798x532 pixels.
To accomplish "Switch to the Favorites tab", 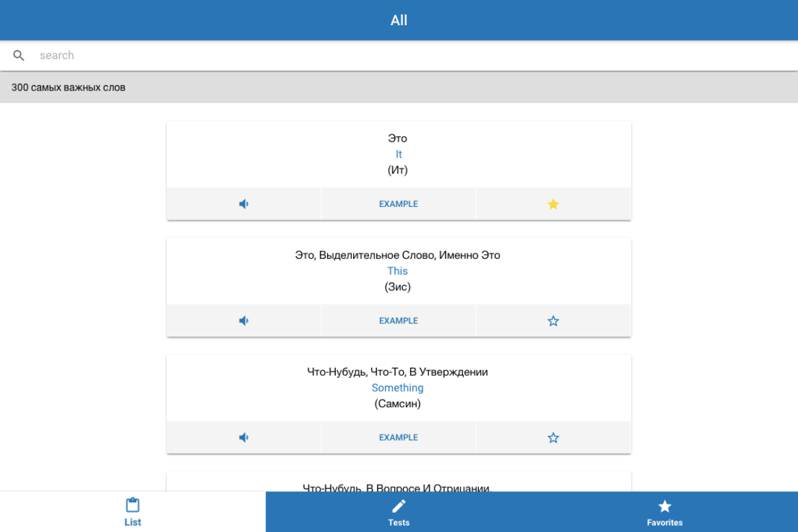I will click(x=665, y=512).
